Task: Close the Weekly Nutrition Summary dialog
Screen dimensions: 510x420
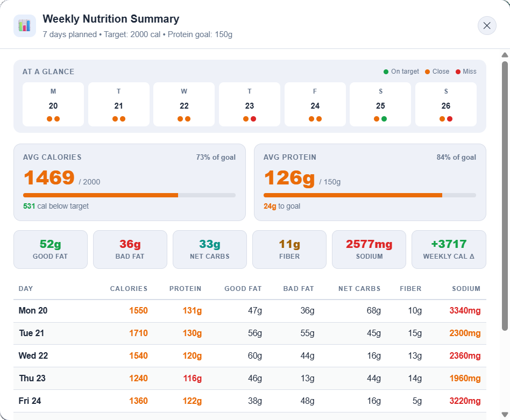Action: pyautogui.click(x=487, y=26)
